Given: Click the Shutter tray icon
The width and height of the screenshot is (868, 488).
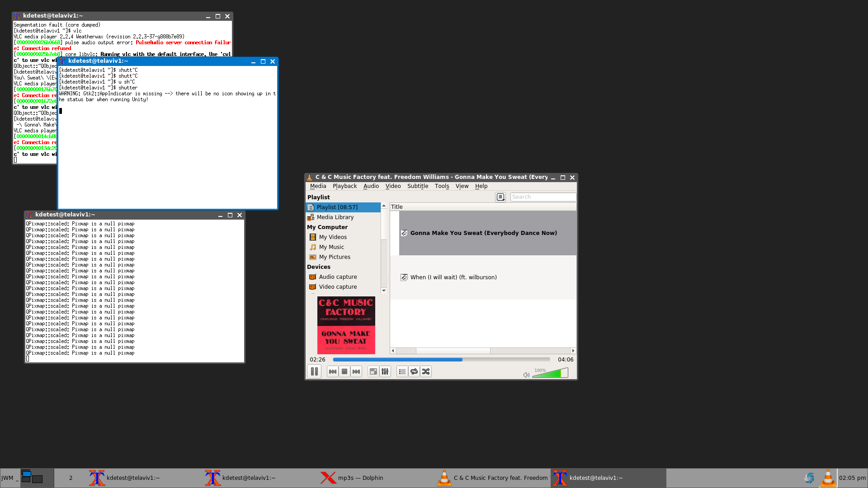Looking at the screenshot, I should (809, 478).
